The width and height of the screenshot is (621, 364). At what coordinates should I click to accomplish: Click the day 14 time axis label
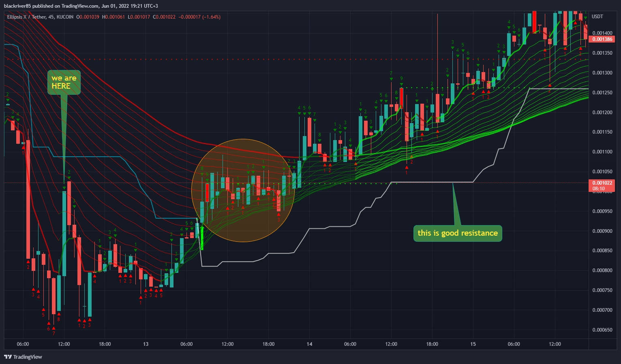click(x=309, y=344)
